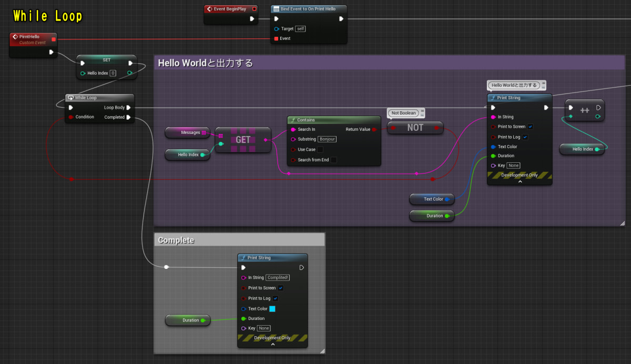Click the GET array element node
This screenshot has width=631, height=364.
(x=242, y=139)
